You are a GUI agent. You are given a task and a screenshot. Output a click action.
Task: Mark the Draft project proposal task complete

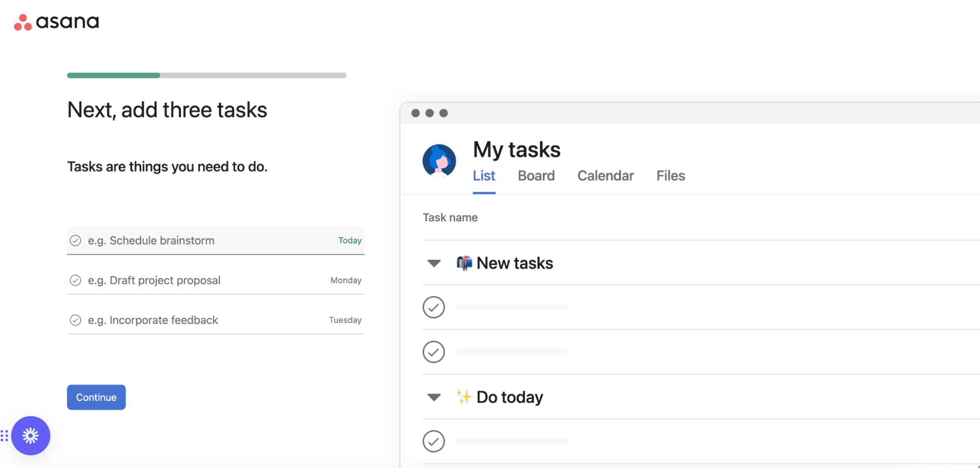[x=75, y=280]
